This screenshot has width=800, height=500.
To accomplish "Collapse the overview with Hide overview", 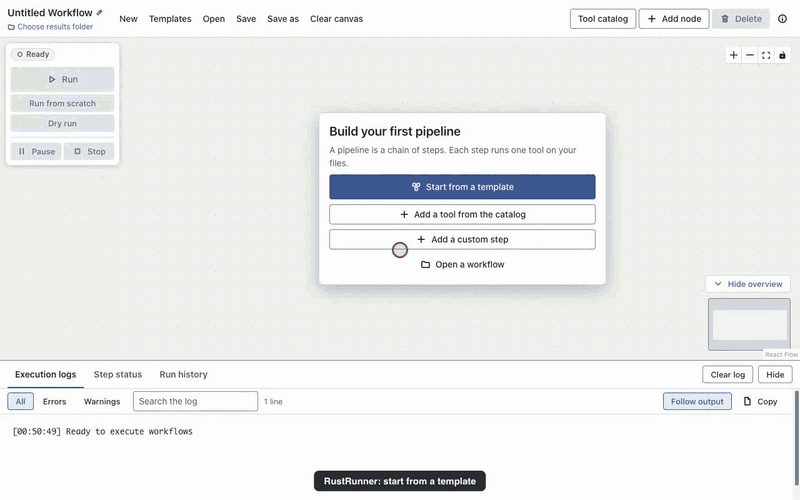I will [748, 284].
